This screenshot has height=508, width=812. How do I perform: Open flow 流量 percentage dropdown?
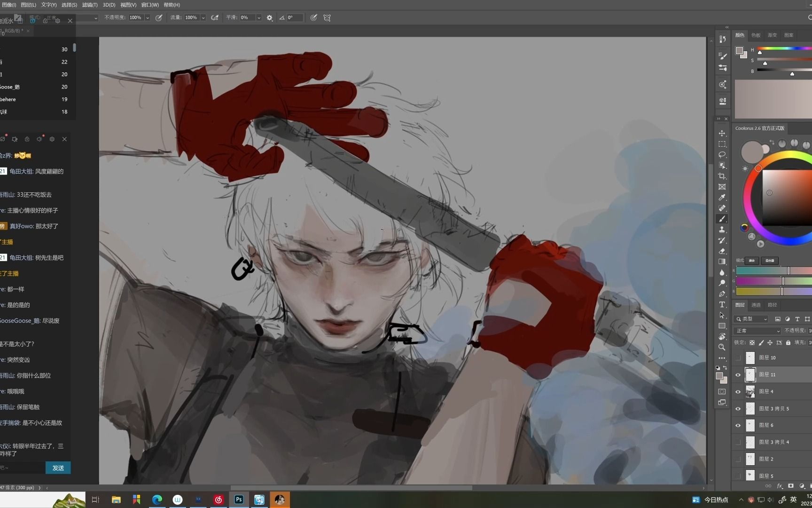pos(203,18)
